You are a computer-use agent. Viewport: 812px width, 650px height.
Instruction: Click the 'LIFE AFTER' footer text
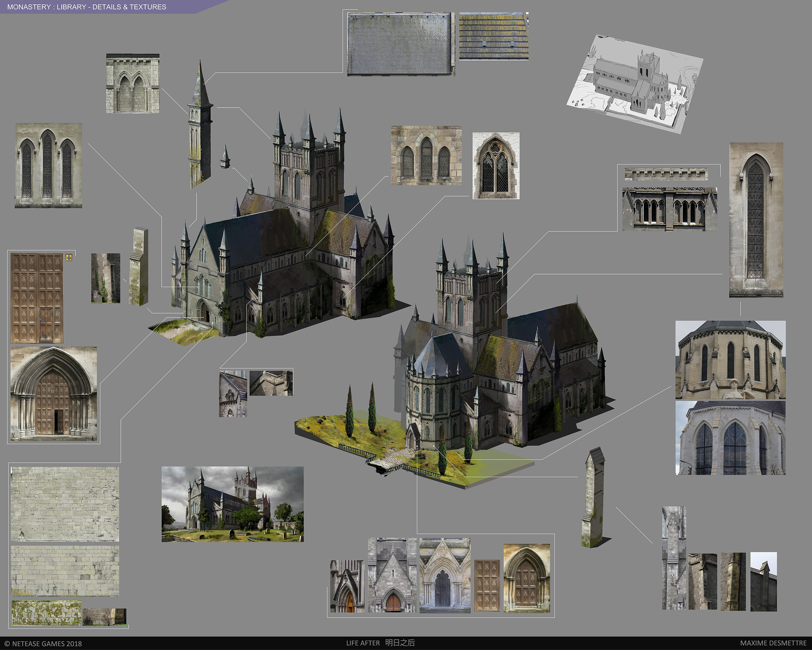pyautogui.click(x=363, y=643)
